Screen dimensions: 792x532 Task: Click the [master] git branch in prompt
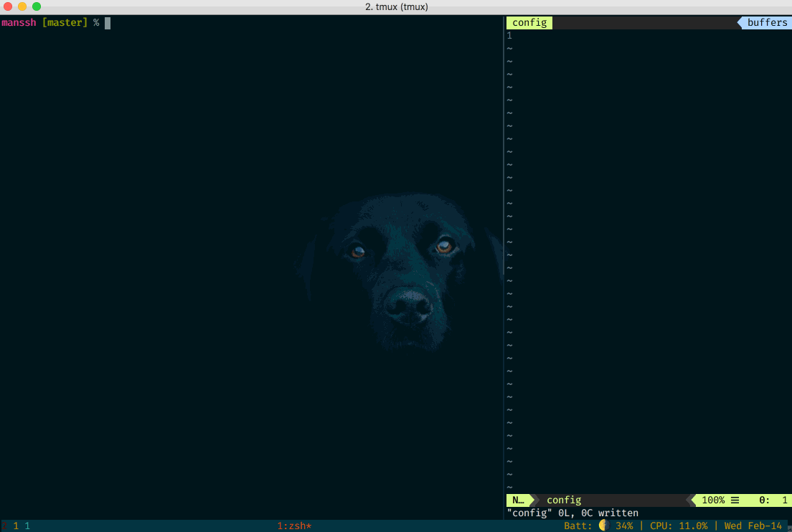(x=65, y=23)
